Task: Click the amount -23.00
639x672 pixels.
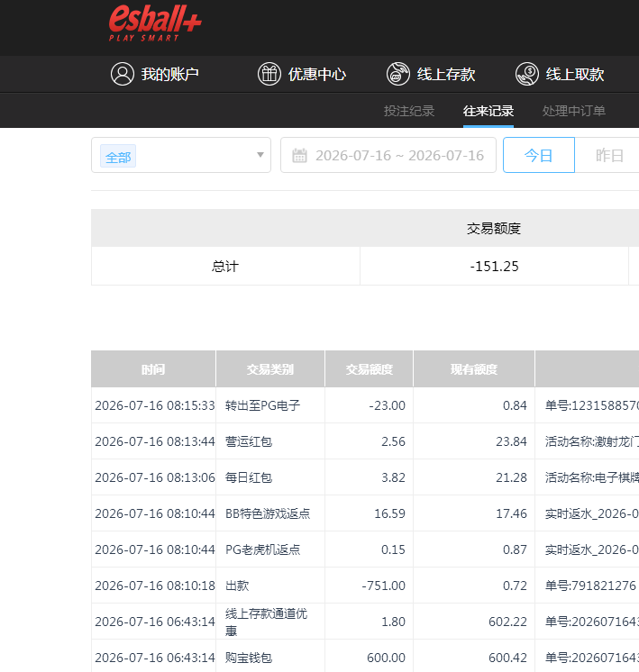Action: [x=387, y=405]
